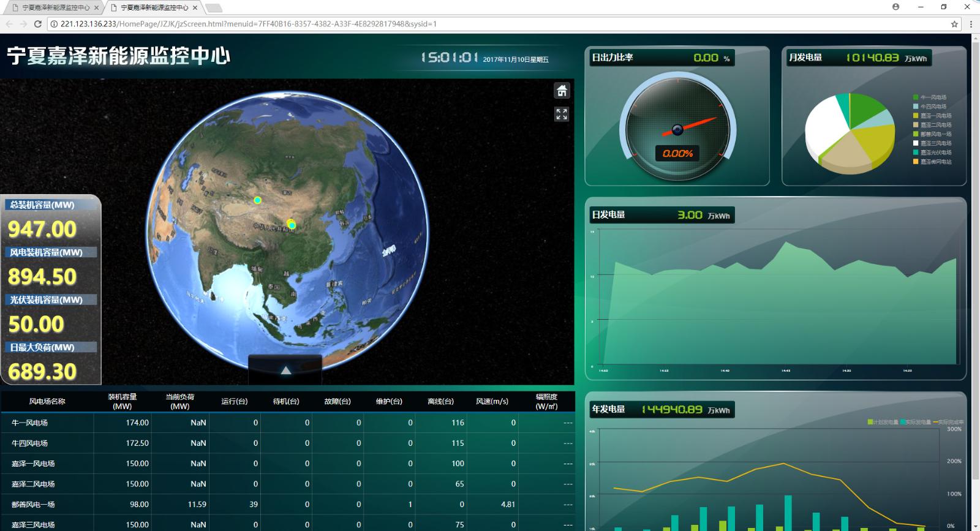This screenshot has height=531, width=980.
Task: Toggle fullscreen map with expand icon
Action: pos(562,114)
